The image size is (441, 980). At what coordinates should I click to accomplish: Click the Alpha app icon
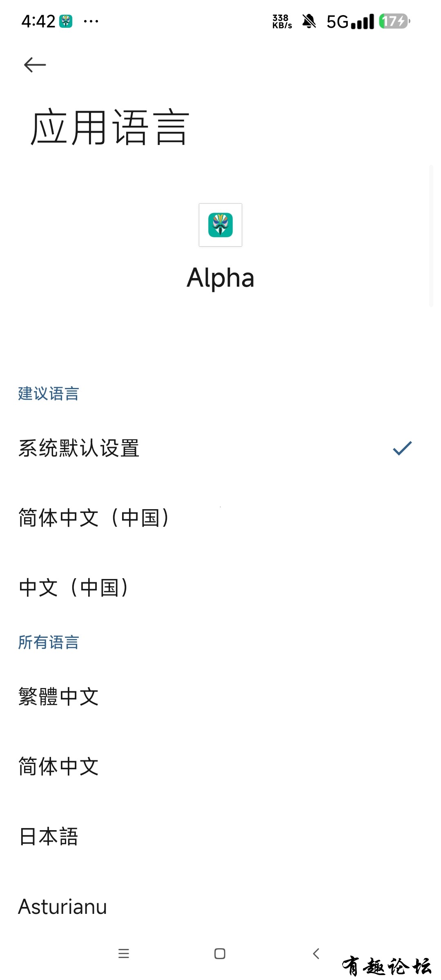[x=220, y=225]
